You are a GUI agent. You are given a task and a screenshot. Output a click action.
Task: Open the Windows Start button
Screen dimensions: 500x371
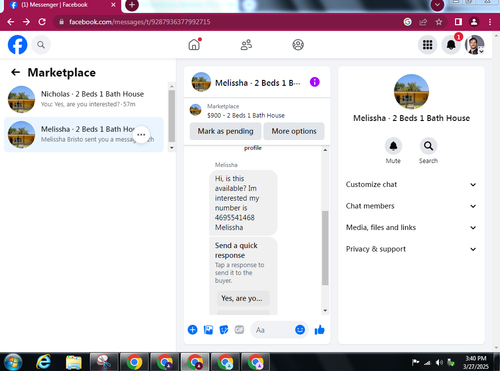click(x=13, y=362)
